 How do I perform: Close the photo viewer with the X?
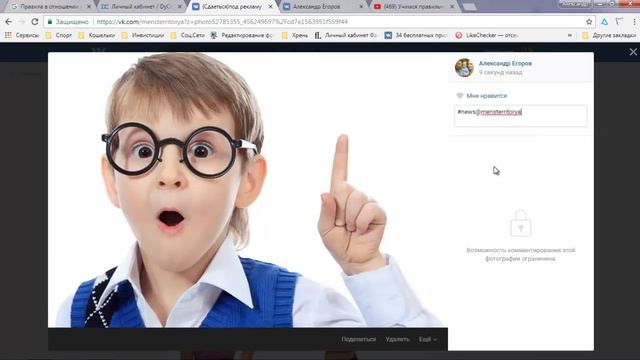pyautogui.click(x=633, y=52)
